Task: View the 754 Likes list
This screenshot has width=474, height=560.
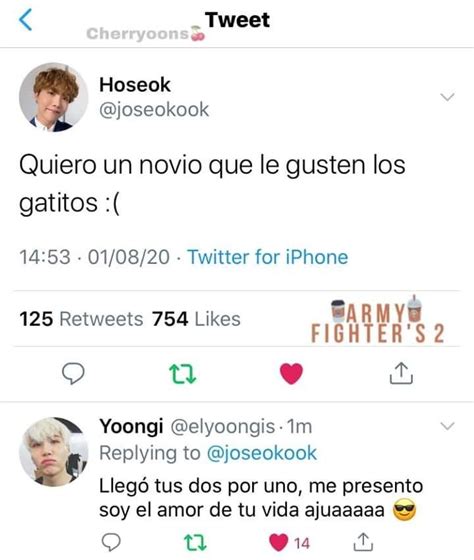Action: coord(196,319)
